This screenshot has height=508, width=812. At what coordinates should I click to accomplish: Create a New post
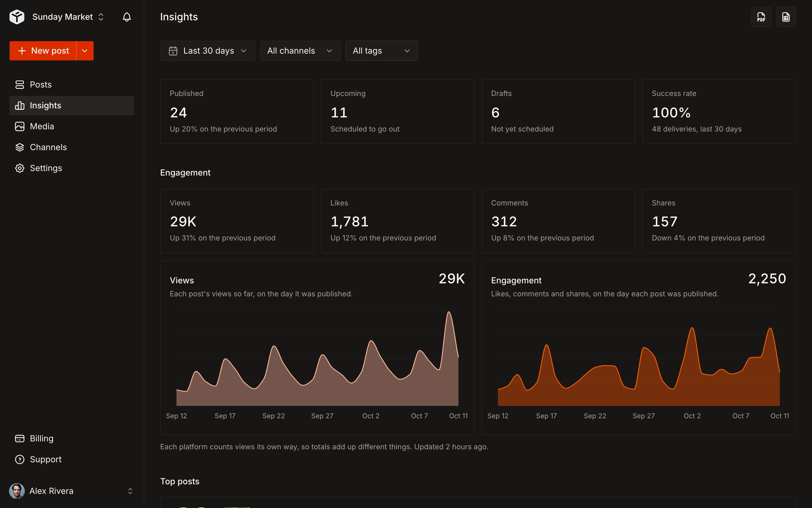(43, 51)
